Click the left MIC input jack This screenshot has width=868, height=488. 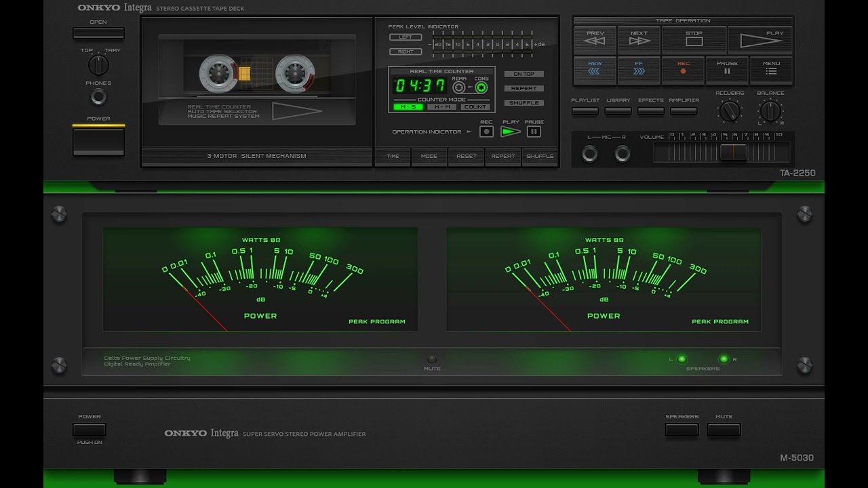tap(590, 154)
